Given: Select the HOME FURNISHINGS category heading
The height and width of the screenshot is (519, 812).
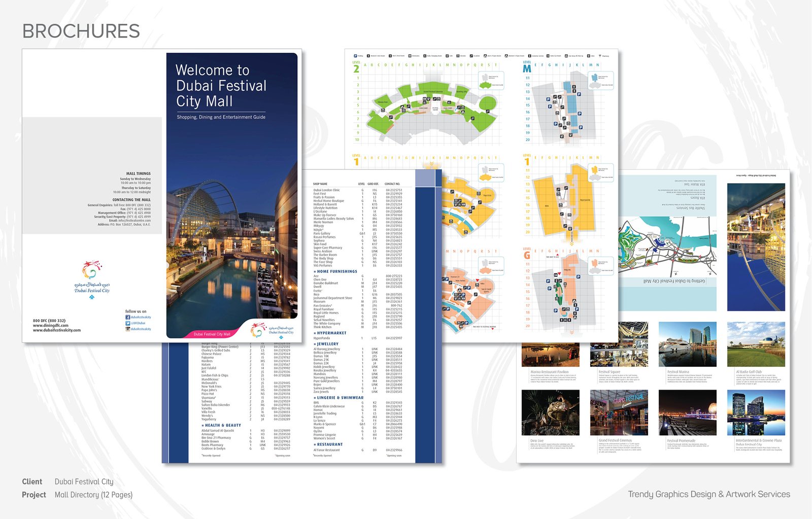Looking at the screenshot, I should coord(335,271).
